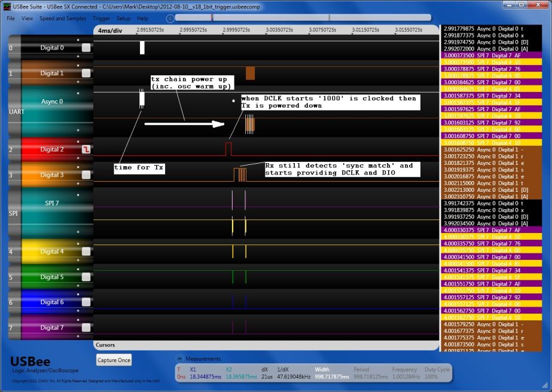Click the Capture Once button
This screenshot has width=552, height=392.
(114, 360)
